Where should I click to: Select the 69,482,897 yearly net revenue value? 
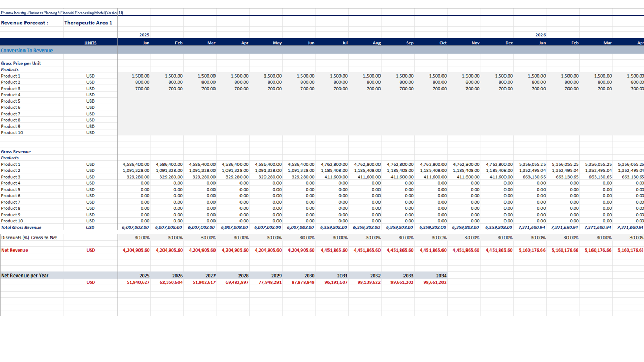[x=237, y=282]
